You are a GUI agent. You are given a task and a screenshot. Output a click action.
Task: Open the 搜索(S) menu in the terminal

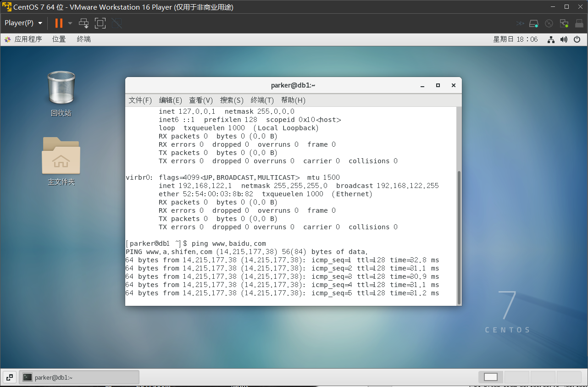coord(232,100)
